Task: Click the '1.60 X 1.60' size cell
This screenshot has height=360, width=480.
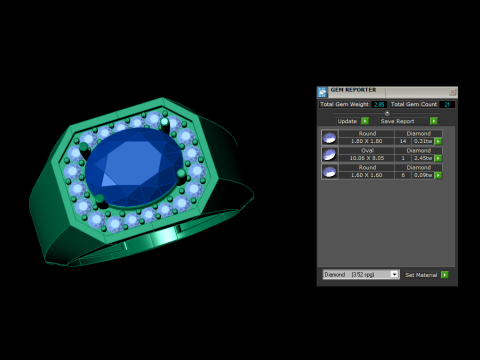Action: pyautogui.click(x=366, y=175)
